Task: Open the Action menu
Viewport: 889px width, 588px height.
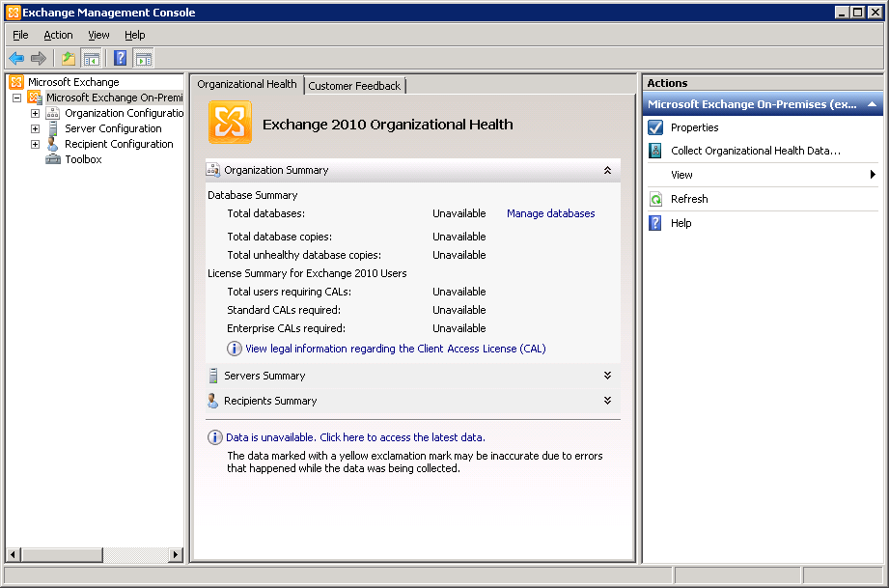Action: [58, 35]
